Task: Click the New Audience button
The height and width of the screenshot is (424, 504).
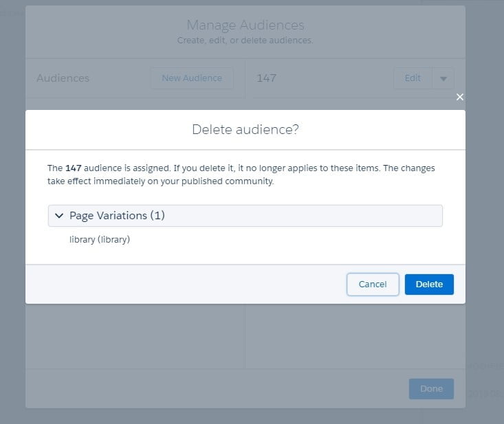Action: click(192, 78)
